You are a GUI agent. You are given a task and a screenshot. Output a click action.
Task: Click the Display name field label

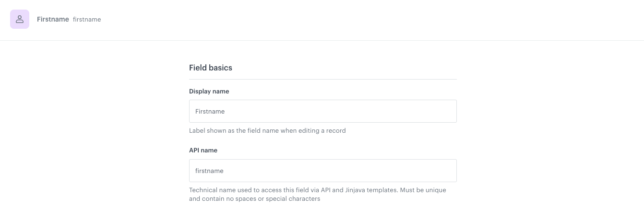click(x=209, y=91)
